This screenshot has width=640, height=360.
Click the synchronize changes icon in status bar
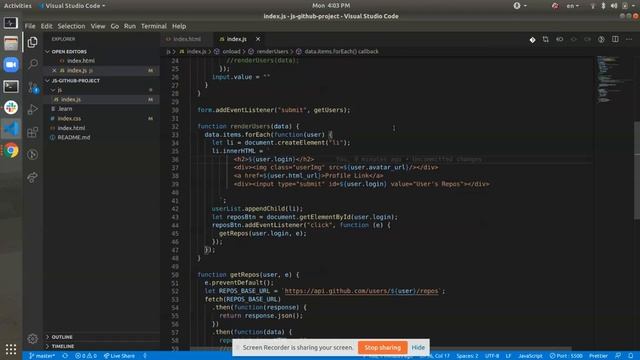(65, 356)
